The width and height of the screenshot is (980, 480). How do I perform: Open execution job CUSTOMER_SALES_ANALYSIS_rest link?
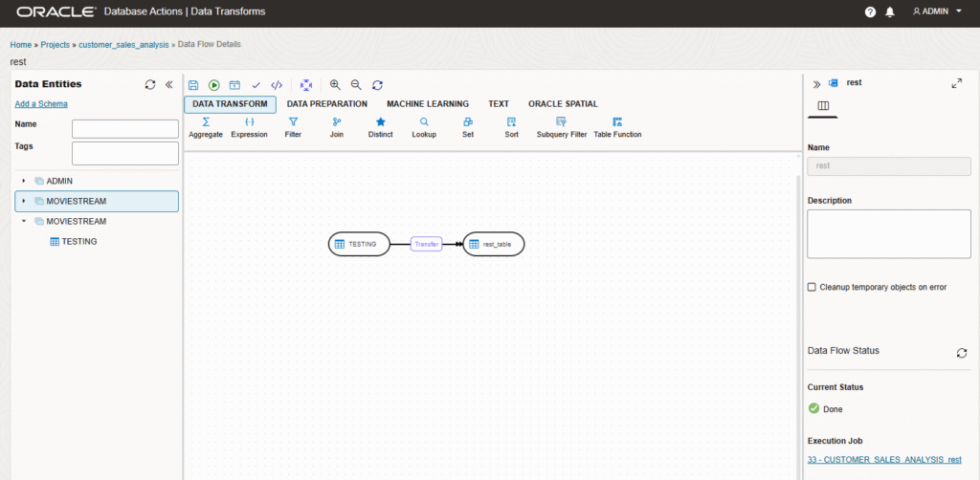(x=883, y=460)
